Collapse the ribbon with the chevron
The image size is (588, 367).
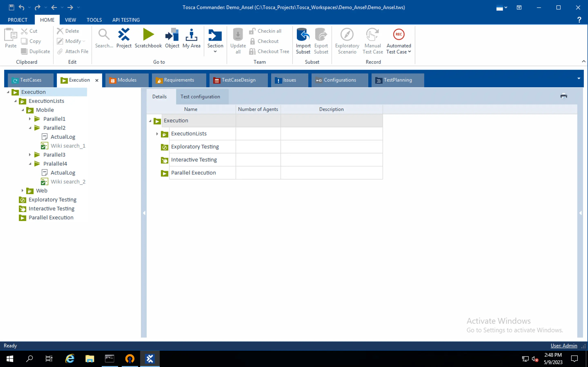583,61
